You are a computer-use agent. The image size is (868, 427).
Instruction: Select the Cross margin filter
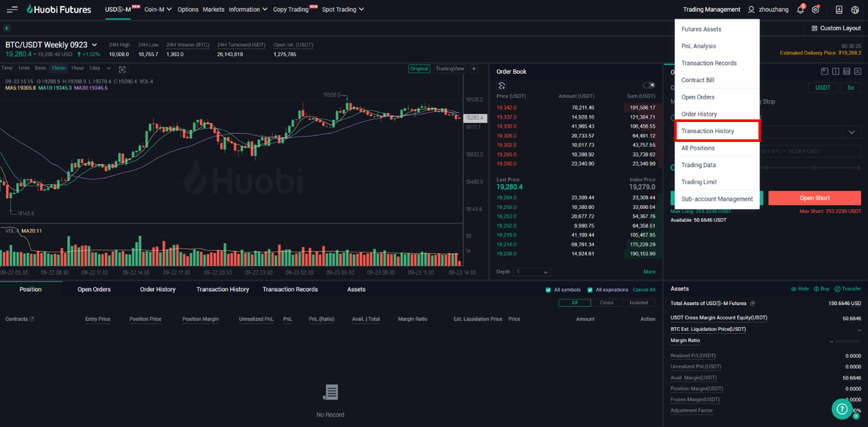(x=607, y=303)
